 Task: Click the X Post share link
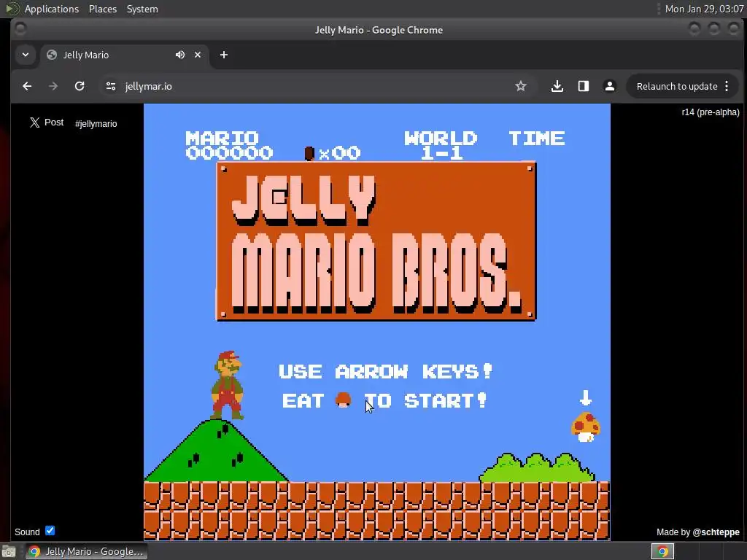tap(46, 122)
